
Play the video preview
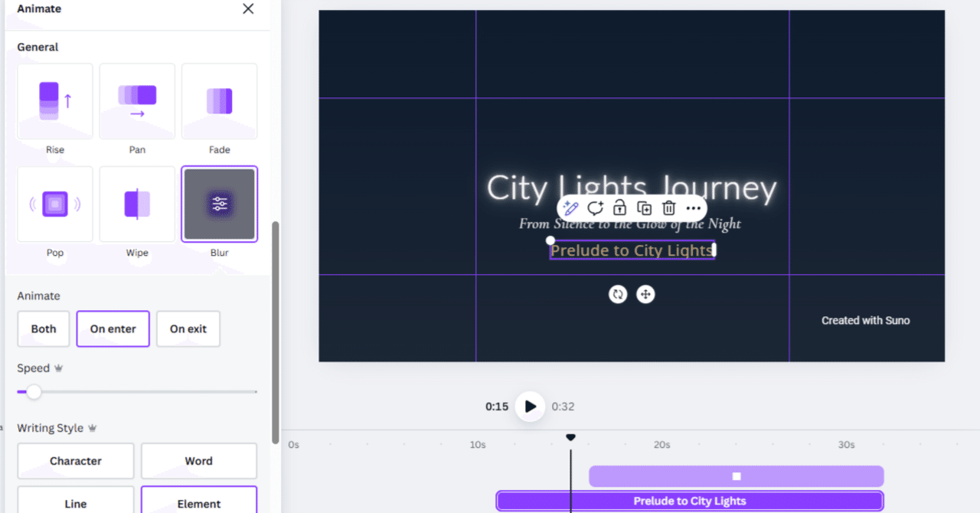pyautogui.click(x=530, y=407)
